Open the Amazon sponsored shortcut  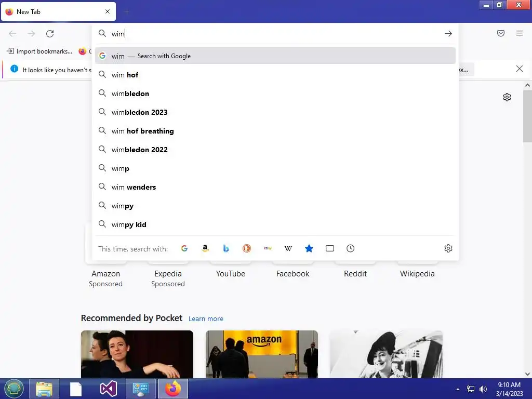[105, 273]
